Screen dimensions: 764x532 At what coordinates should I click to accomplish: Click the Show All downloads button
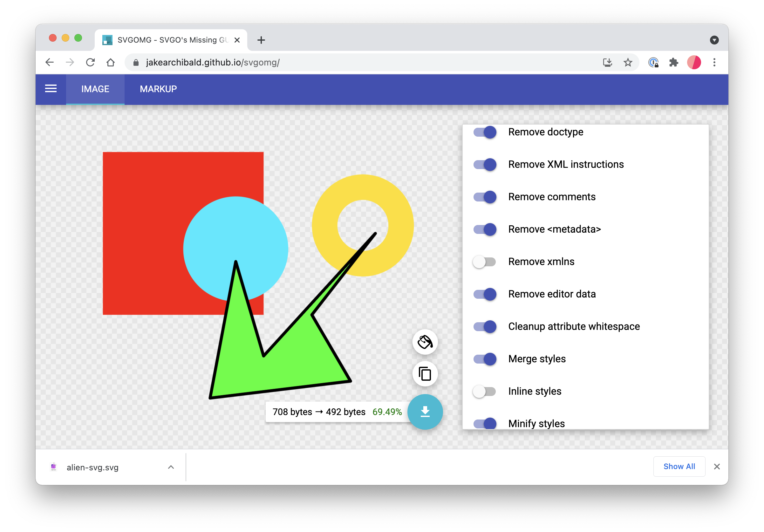(x=679, y=467)
